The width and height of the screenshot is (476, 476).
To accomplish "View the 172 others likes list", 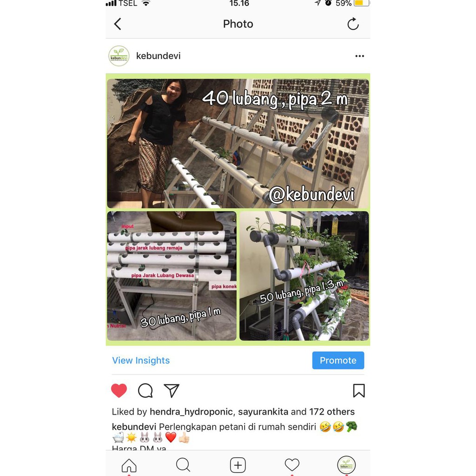I will tap(332, 412).
